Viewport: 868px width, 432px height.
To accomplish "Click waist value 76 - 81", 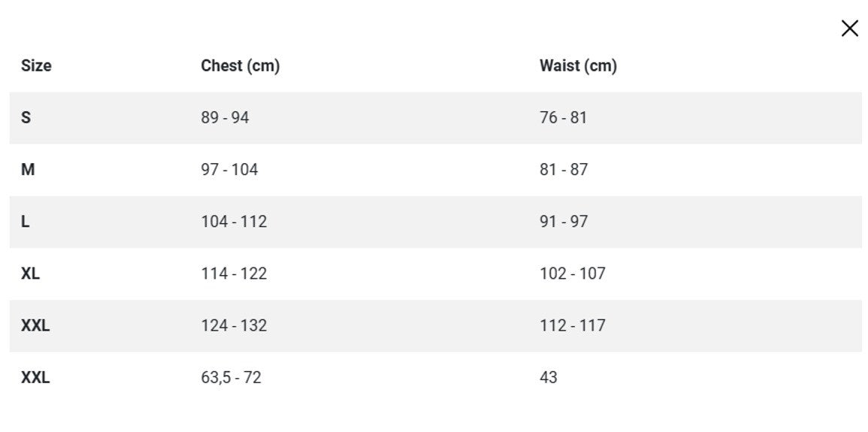I will point(563,118).
